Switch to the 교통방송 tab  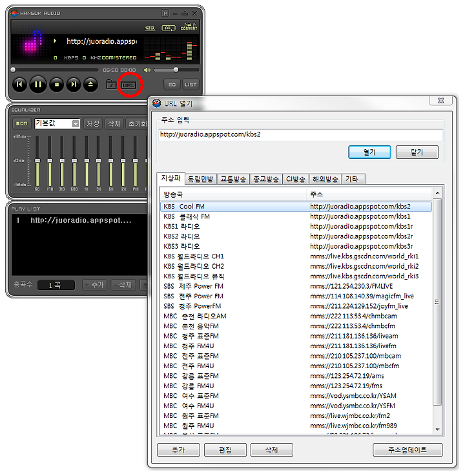pos(233,179)
